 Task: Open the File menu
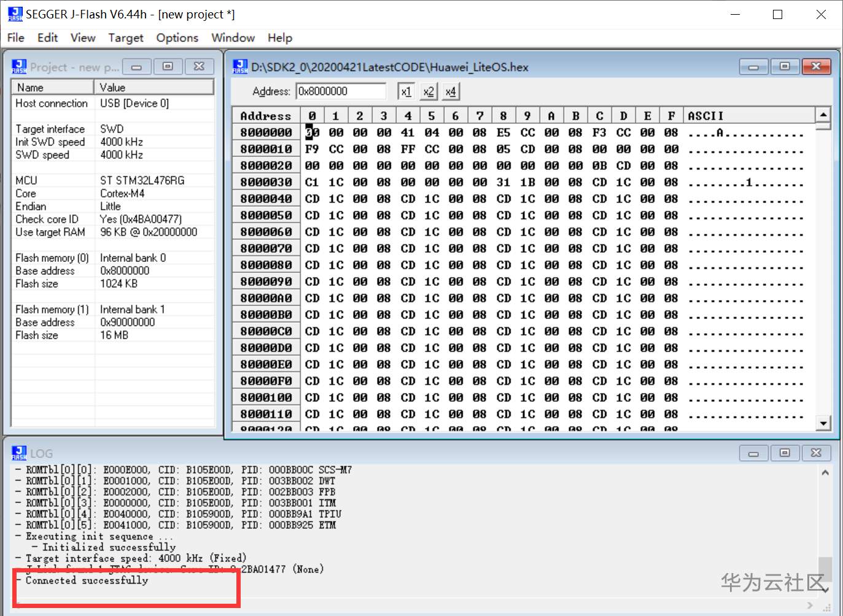click(x=16, y=38)
